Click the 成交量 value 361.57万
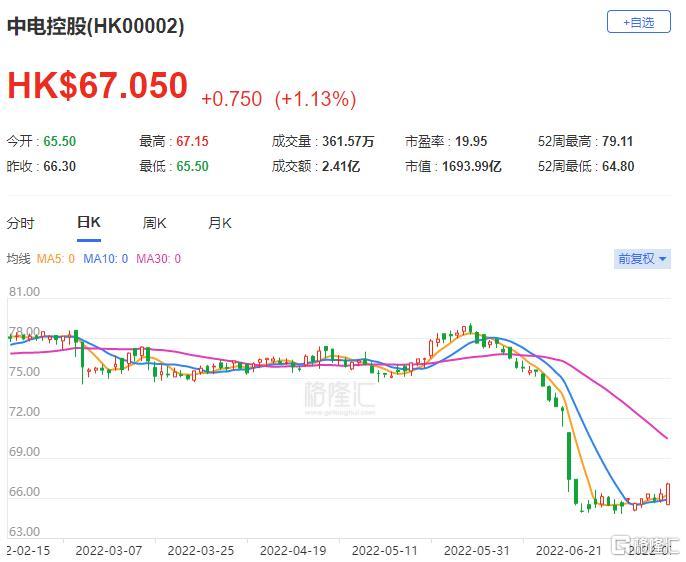 click(x=348, y=141)
